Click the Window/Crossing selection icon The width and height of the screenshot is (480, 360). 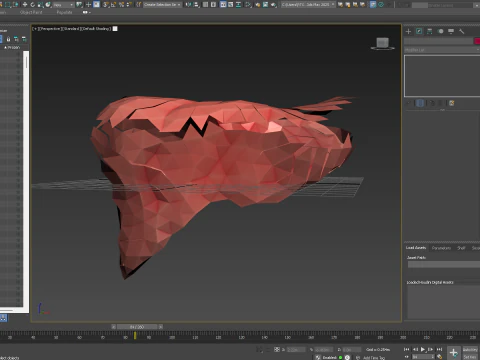(15, 5)
